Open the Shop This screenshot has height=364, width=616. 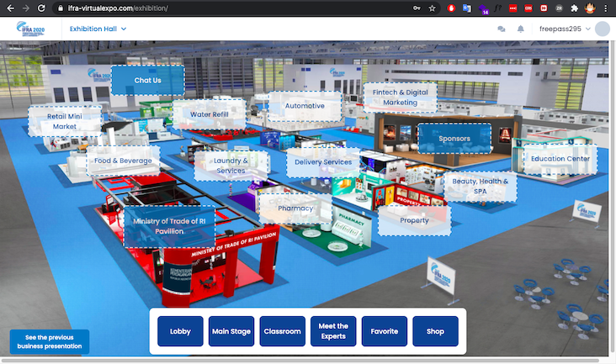pyautogui.click(x=435, y=331)
